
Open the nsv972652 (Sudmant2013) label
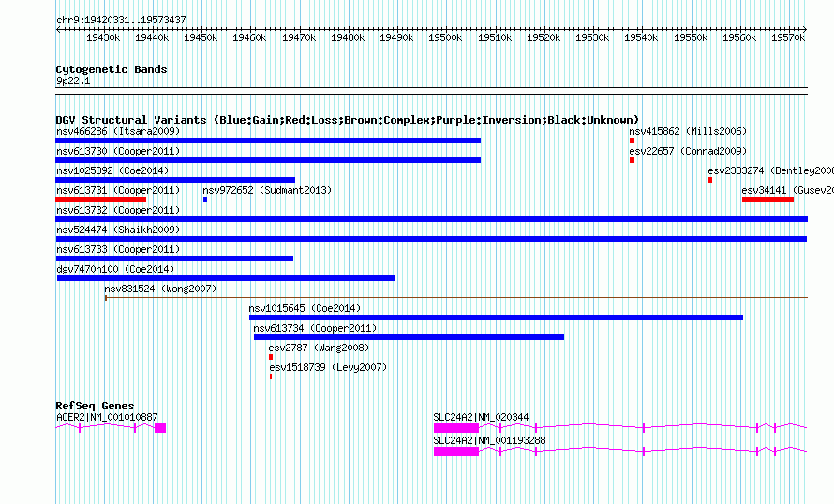267,190
